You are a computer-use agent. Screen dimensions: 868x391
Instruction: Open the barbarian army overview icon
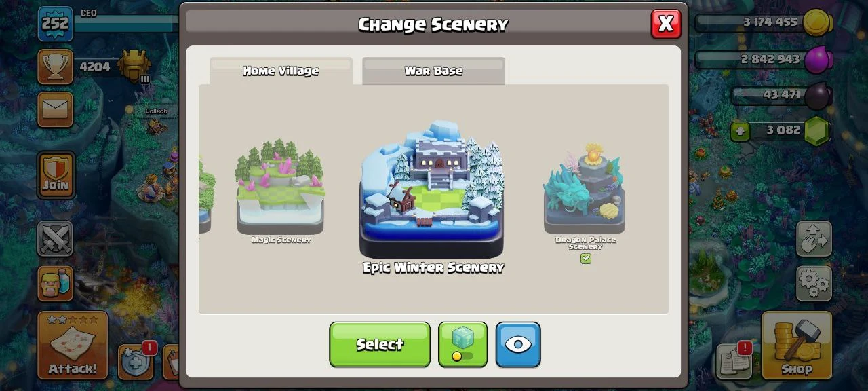coord(55,283)
